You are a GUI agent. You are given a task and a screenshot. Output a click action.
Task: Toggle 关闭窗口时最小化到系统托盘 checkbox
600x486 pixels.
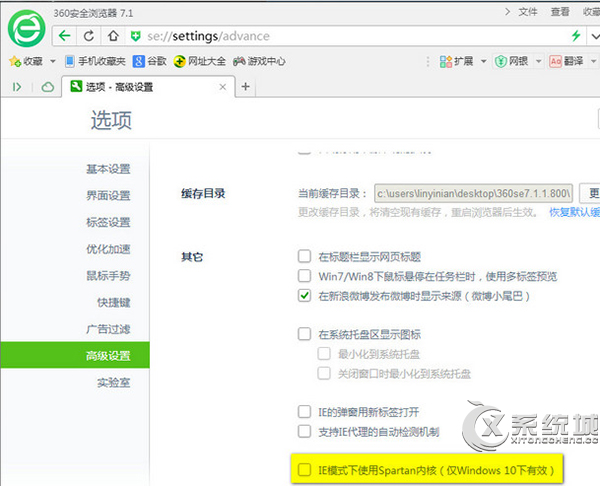[324, 373]
